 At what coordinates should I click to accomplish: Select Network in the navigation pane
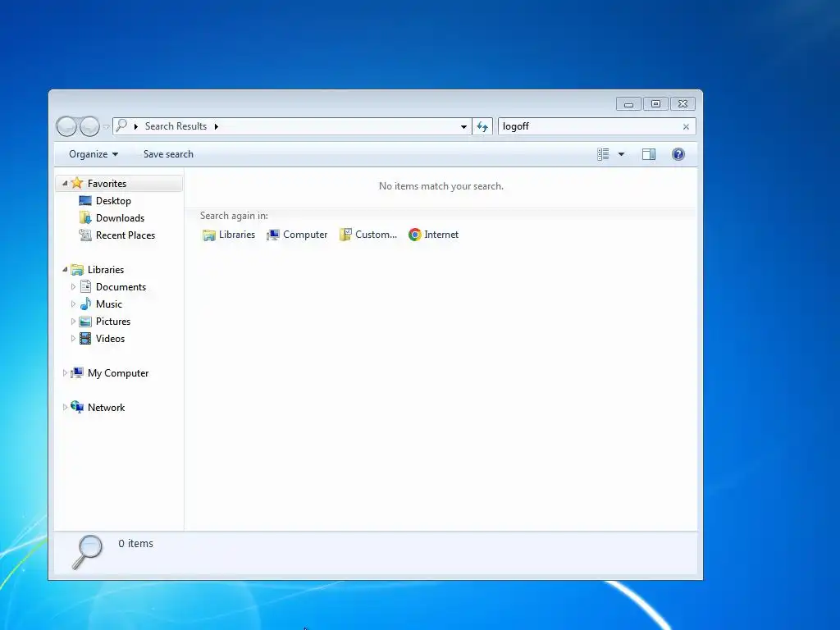point(106,408)
